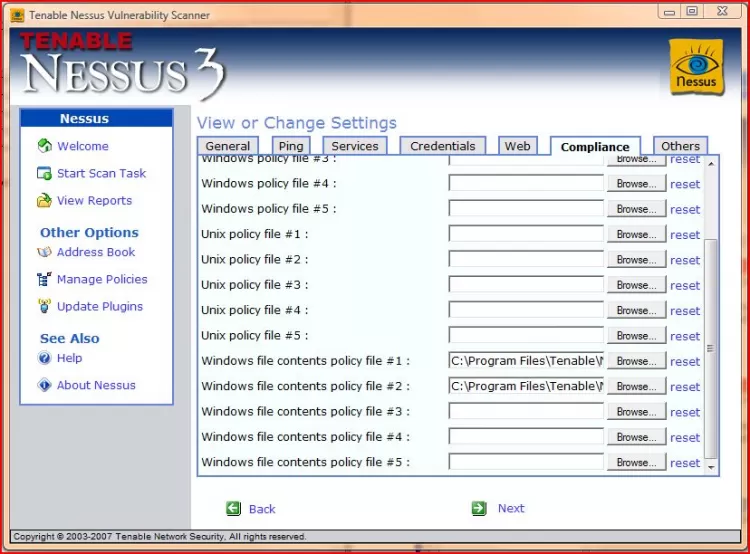The width and height of the screenshot is (750, 554).
Task: Reset Unix policy file #5
Action: click(x=685, y=336)
